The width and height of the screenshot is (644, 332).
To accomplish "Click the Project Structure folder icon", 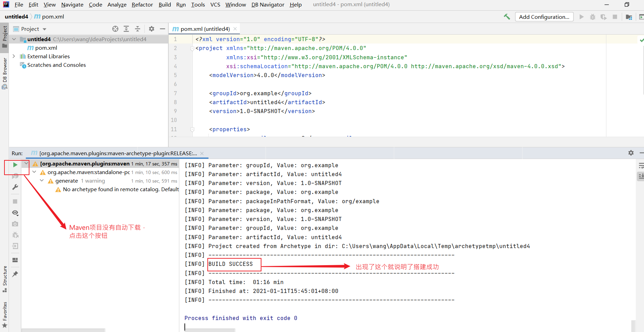I will (x=629, y=17).
